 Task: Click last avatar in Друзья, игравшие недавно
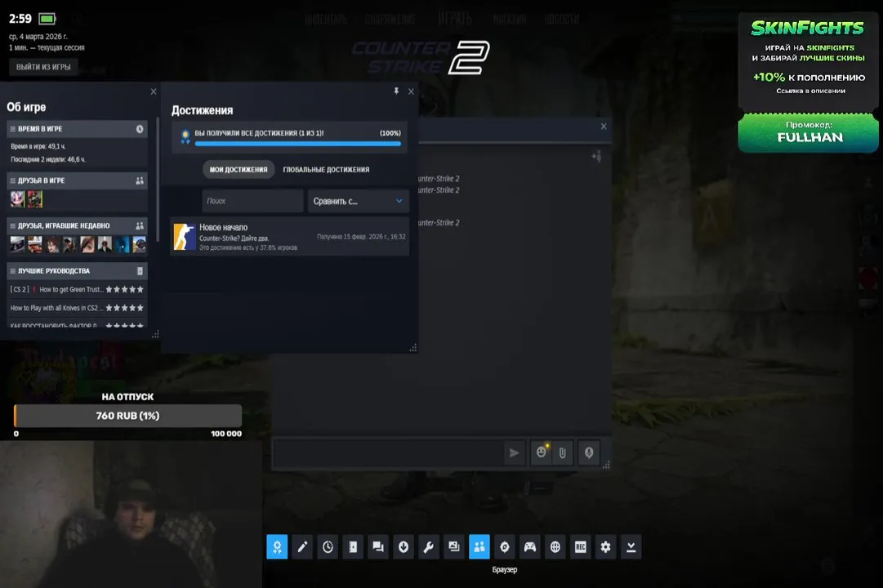[139, 244]
